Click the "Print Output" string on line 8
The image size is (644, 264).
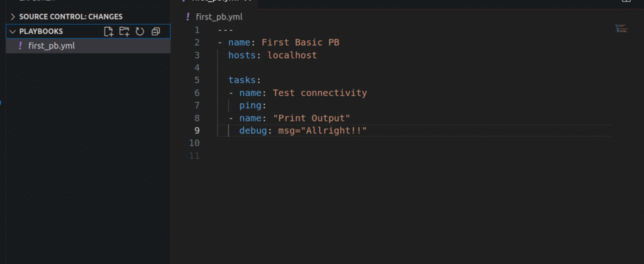pos(311,118)
